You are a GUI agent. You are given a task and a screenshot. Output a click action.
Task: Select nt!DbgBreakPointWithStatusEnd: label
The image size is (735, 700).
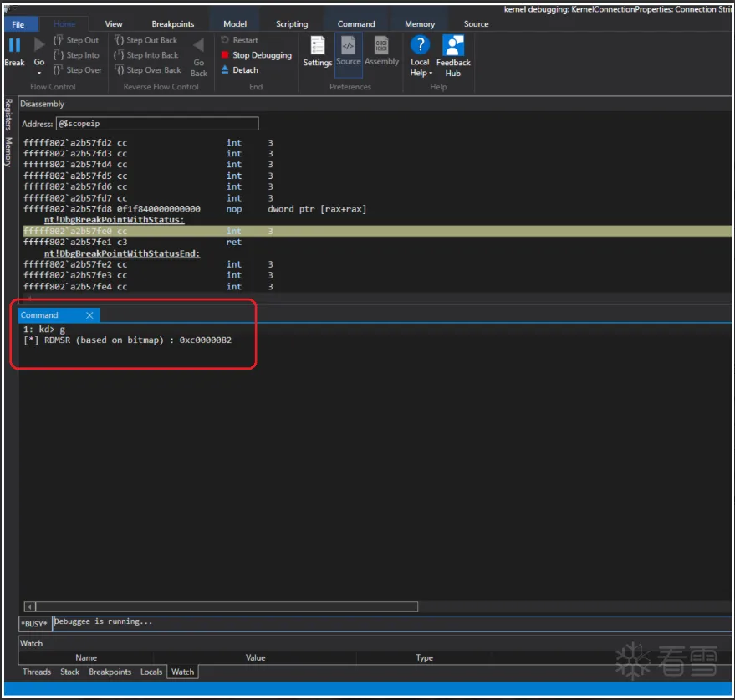[x=122, y=253]
